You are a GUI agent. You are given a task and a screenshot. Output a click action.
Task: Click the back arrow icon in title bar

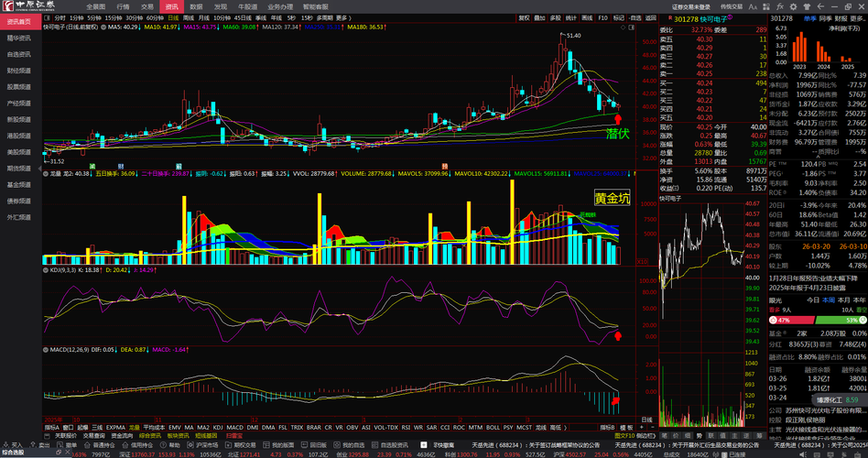click(820, 6)
